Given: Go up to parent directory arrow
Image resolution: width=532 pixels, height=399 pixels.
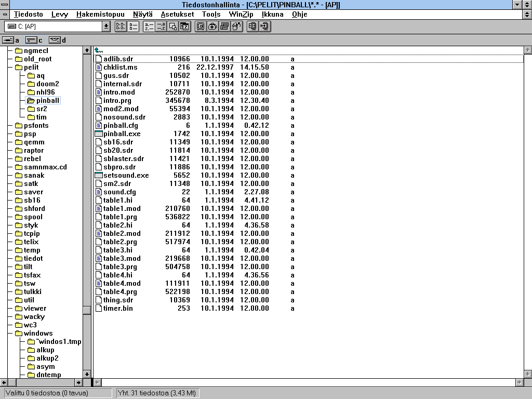Looking at the screenshot, I should coord(98,50).
